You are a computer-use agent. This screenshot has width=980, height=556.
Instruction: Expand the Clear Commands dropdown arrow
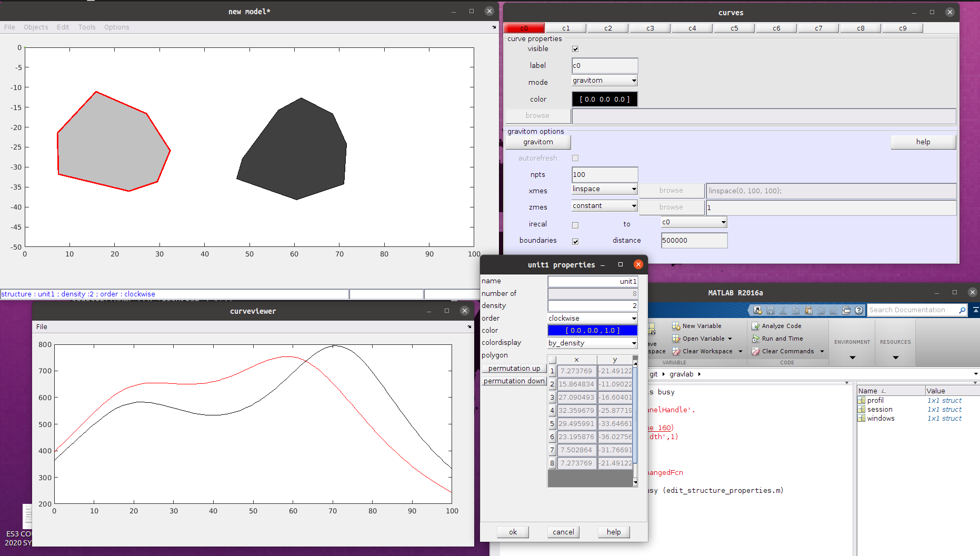click(x=822, y=352)
